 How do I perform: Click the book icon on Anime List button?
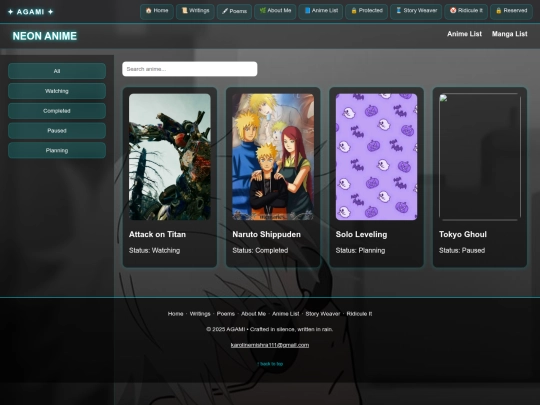[x=307, y=11]
